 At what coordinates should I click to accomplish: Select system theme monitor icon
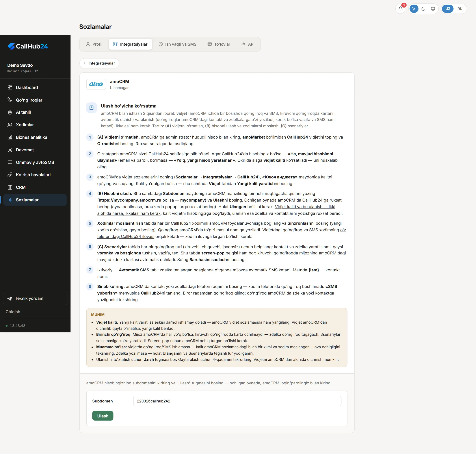tap(433, 9)
